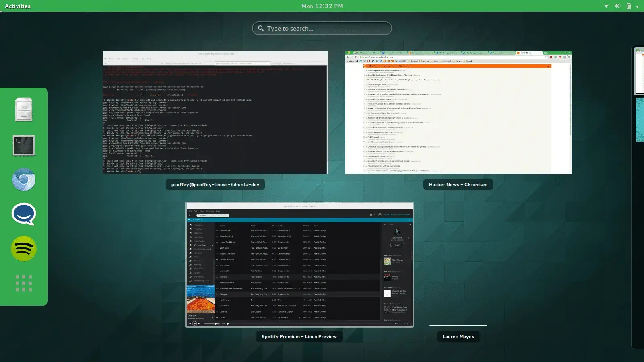Click the Lauren Mayes window label

point(458,337)
